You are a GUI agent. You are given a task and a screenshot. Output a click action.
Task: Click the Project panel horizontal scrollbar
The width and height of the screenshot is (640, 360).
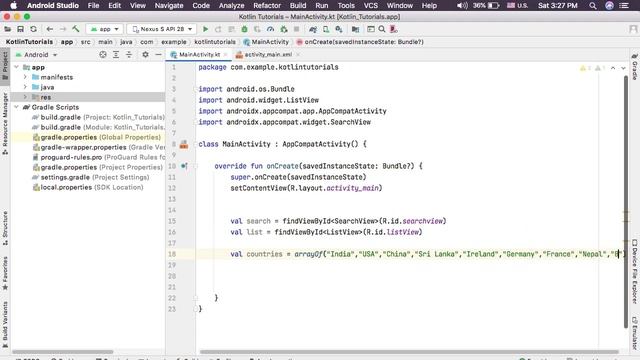[x=62, y=352]
